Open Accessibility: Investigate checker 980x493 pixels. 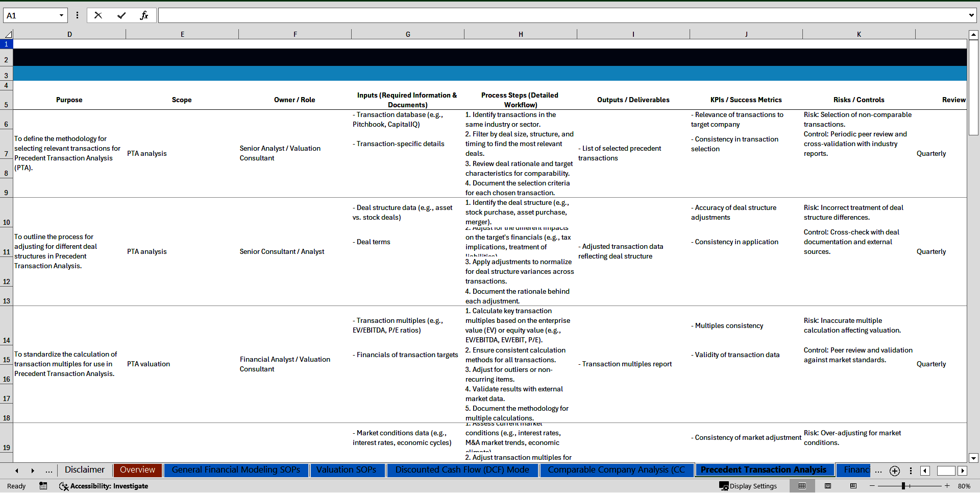pos(104,486)
